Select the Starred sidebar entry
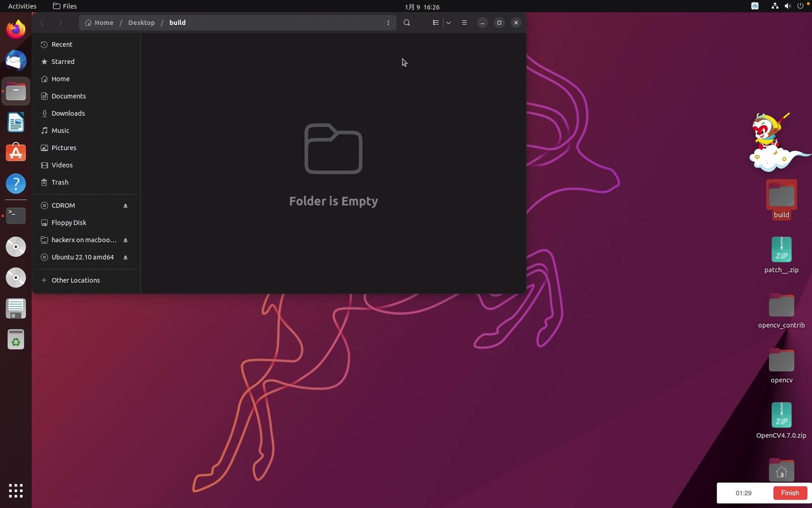Image resolution: width=812 pixels, height=508 pixels. coord(63,62)
